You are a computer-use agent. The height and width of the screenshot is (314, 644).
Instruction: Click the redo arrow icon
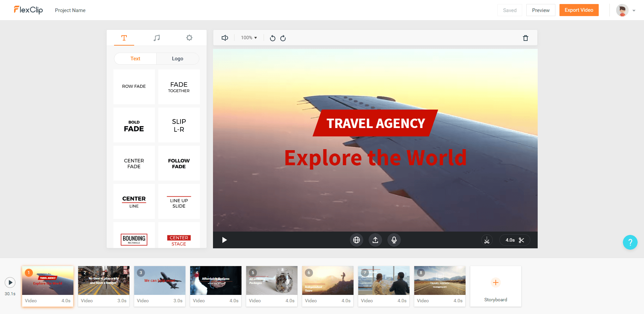[283, 38]
